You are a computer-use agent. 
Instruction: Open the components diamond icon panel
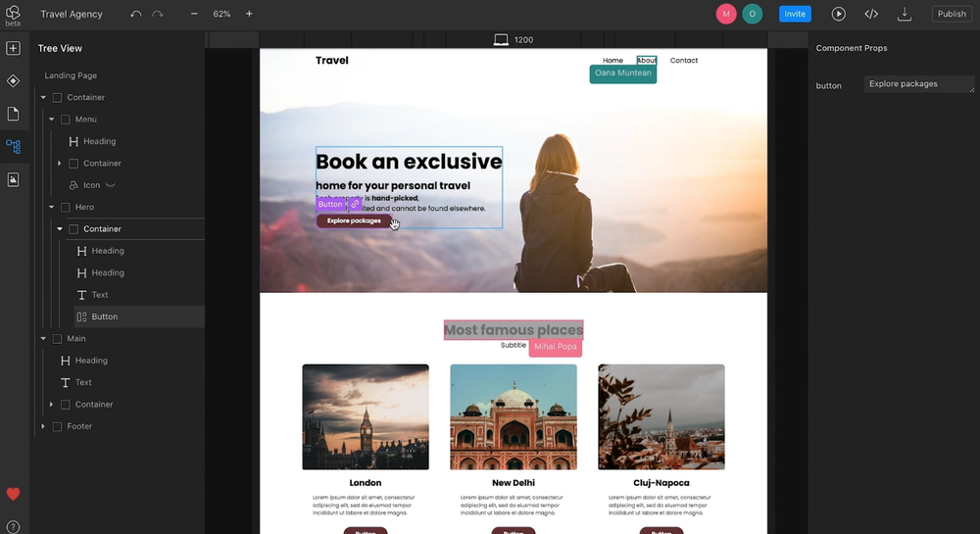(13, 81)
